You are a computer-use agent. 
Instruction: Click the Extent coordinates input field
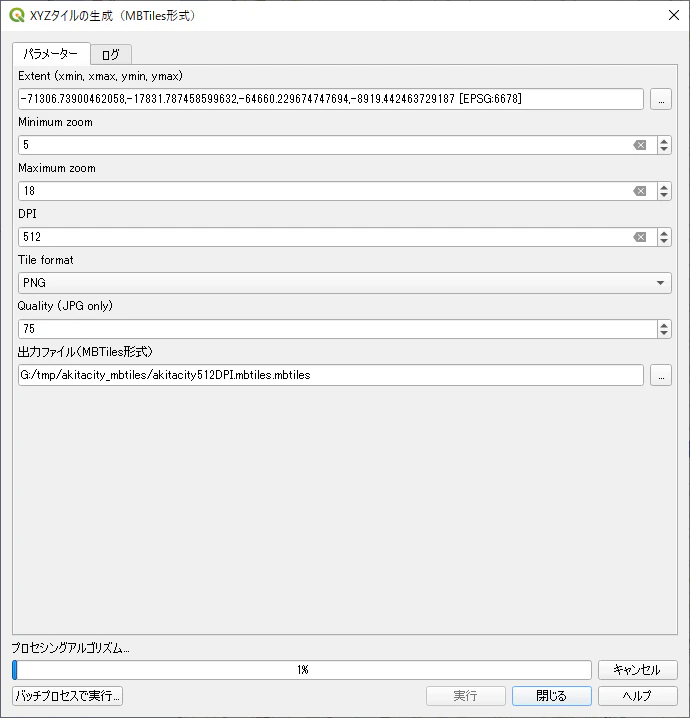point(331,99)
